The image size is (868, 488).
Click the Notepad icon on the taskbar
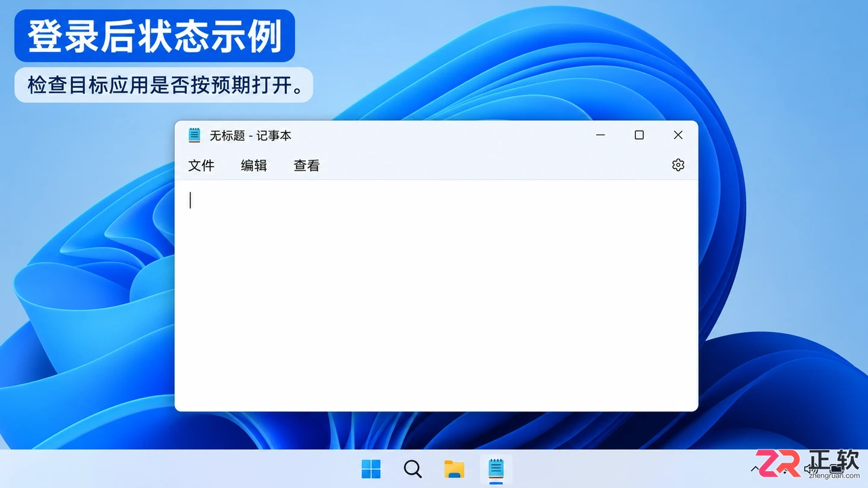496,469
